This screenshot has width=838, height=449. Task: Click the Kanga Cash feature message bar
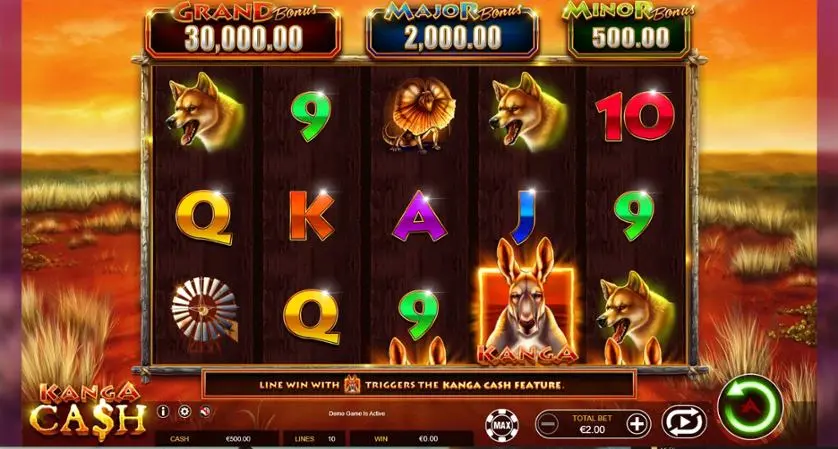pyautogui.click(x=418, y=384)
